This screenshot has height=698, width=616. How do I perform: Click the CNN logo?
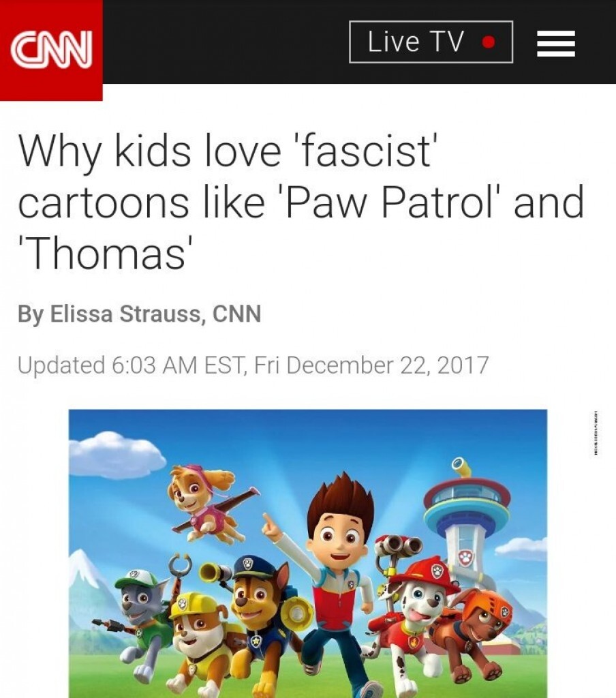51,49
